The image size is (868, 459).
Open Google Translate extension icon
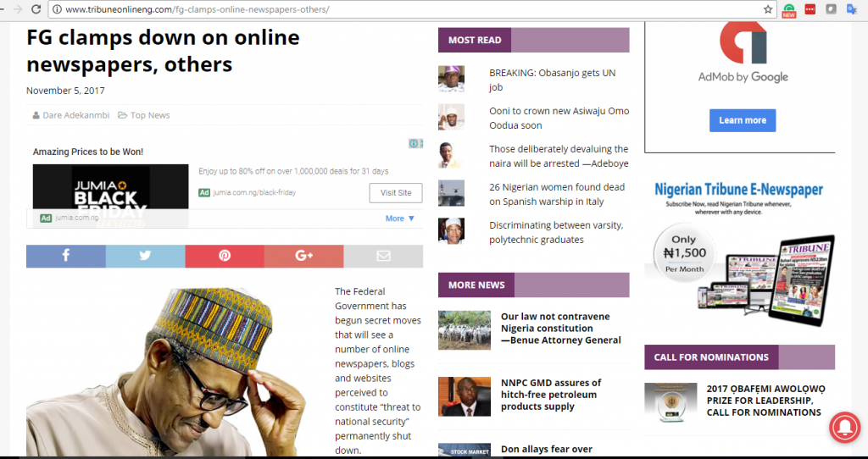click(851, 9)
